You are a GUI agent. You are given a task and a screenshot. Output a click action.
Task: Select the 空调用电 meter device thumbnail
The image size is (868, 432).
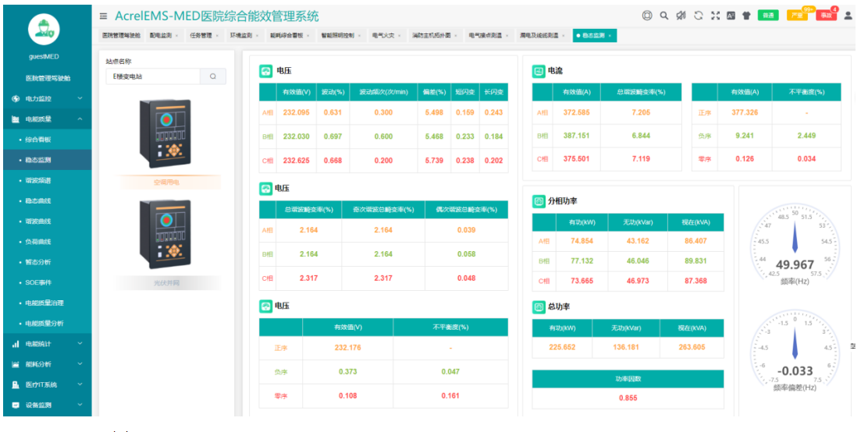tap(165, 134)
